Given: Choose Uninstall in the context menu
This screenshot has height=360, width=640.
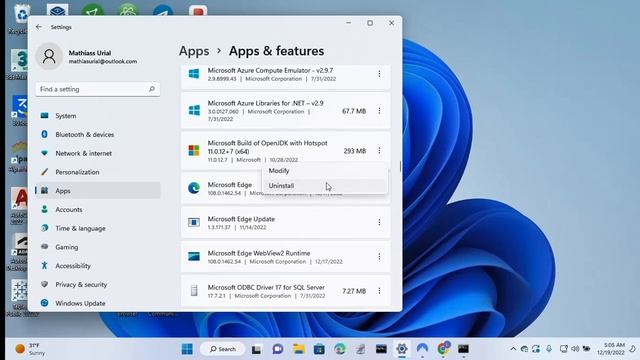Looking at the screenshot, I should (324, 186).
